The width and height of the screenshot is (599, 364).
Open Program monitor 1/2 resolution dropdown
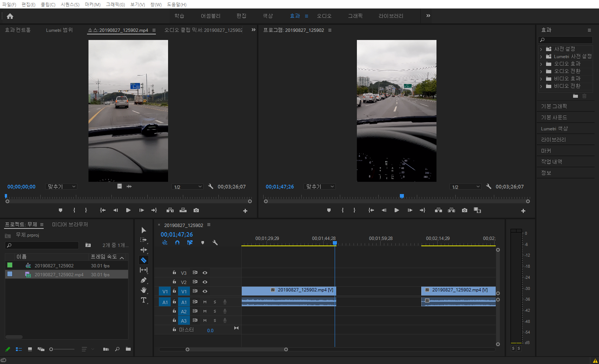click(465, 187)
